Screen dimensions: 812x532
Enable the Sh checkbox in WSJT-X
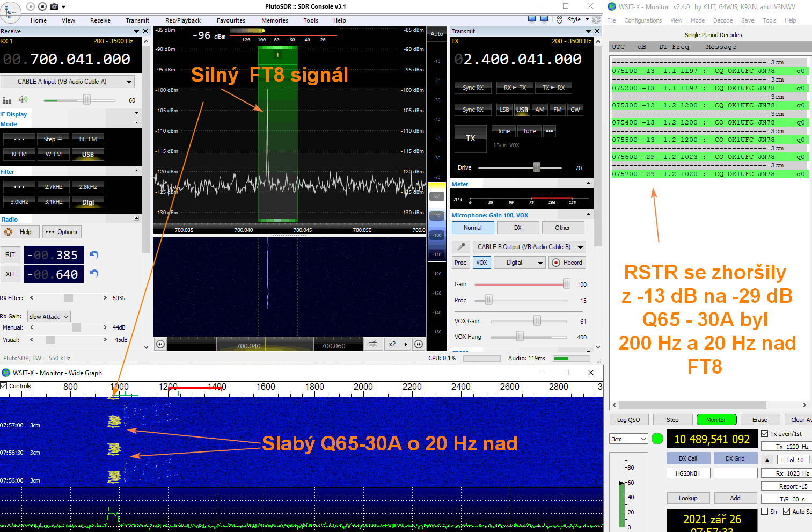click(765, 512)
